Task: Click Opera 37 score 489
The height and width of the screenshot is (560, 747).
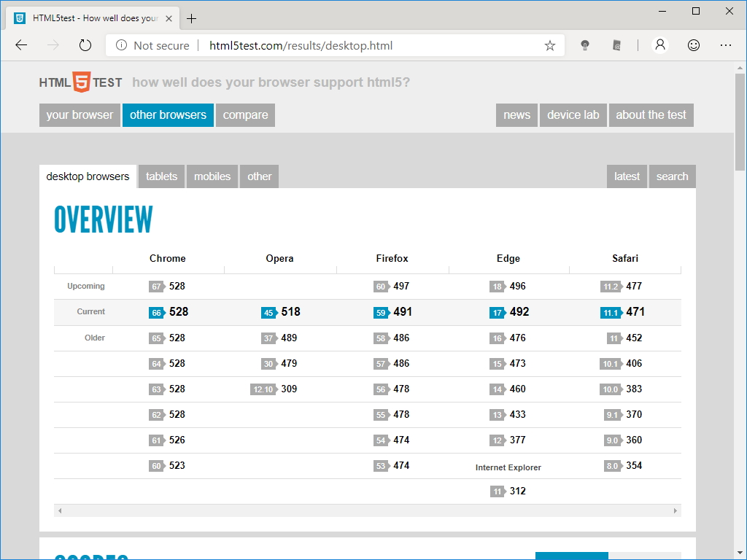Action: click(x=279, y=338)
